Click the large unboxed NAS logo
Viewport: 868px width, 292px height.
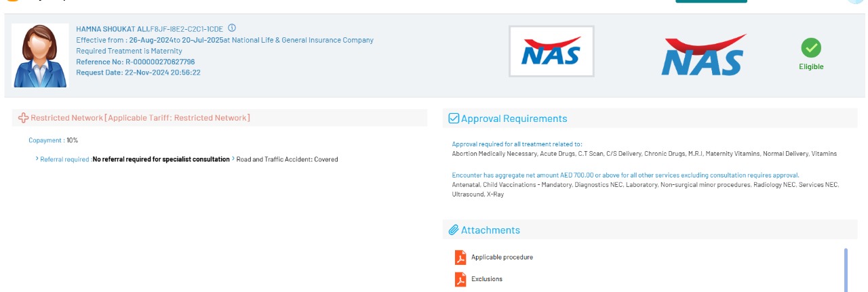tap(704, 56)
